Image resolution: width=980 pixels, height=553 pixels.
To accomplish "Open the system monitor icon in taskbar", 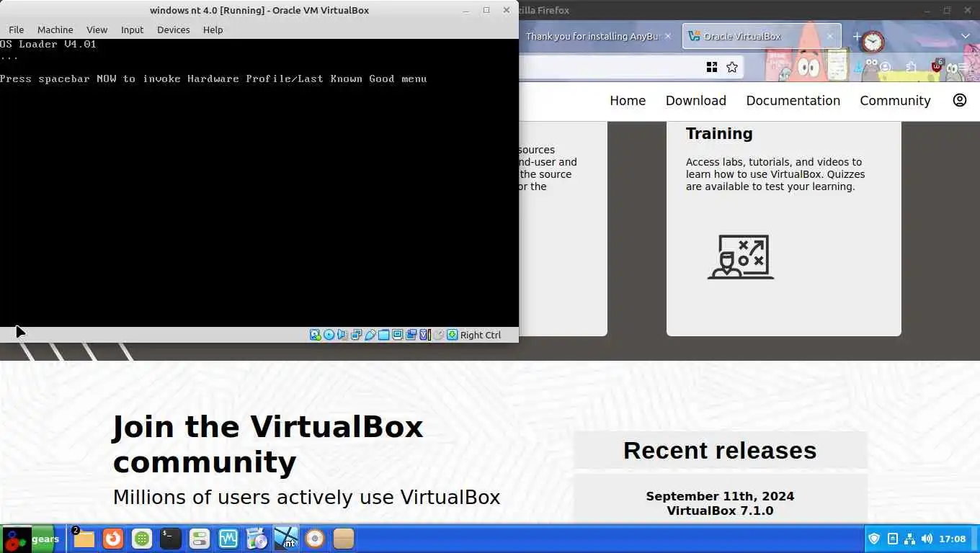I will [x=228, y=539].
